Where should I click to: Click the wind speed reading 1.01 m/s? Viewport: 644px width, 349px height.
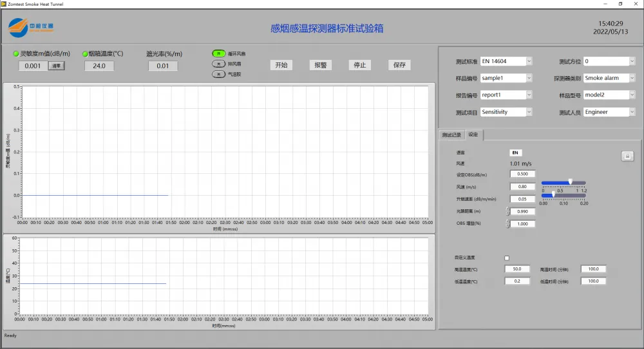tap(520, 164)
